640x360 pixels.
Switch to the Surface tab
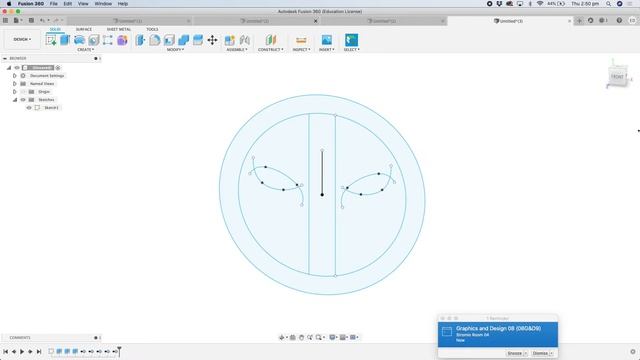pos(84,29)
